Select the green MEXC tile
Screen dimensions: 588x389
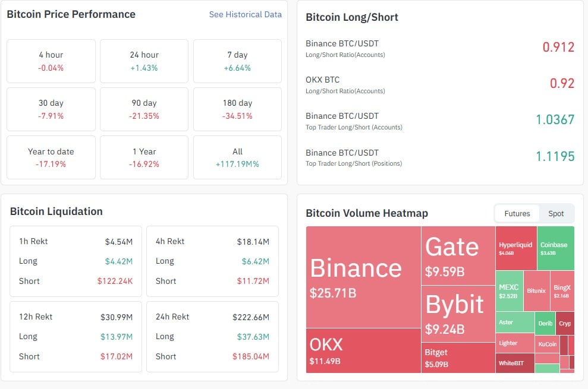509,291
